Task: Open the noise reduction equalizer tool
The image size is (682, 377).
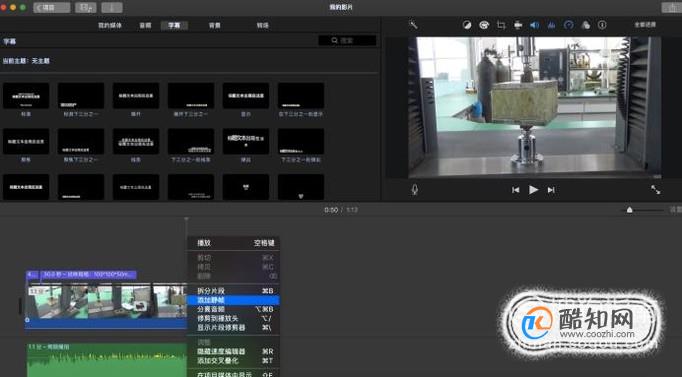Action: point(552,25)
